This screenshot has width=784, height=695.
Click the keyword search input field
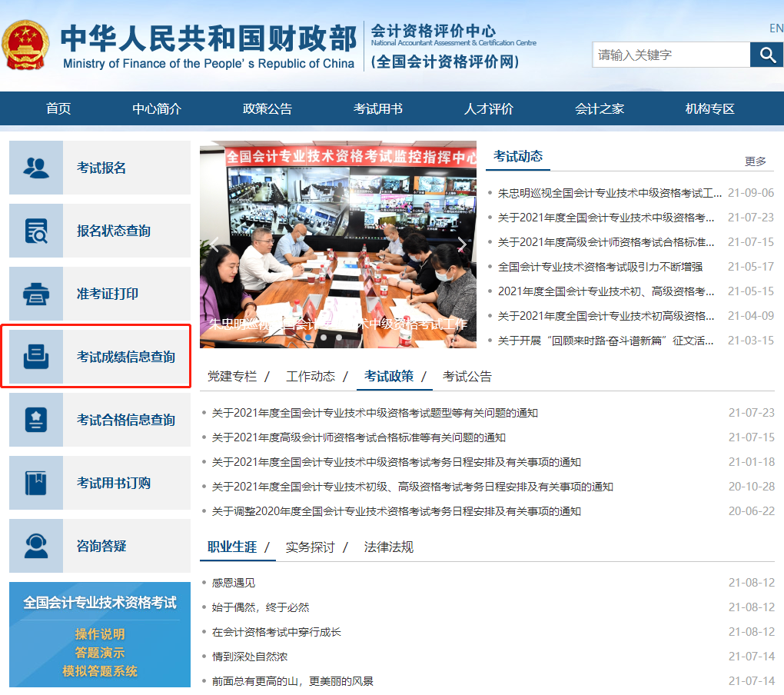[x=670, y=55]
